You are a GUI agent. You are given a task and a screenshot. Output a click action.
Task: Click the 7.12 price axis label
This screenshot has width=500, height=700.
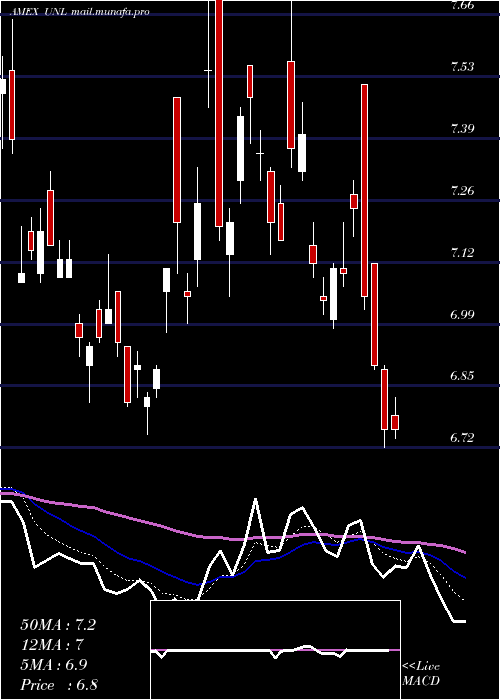point(462,253)
